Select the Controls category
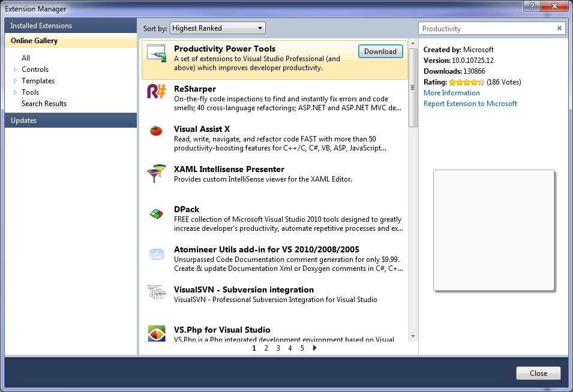Image resolution: width=573 pixels, height=392 pixels. pyautogui.click(x=35, y=70)
